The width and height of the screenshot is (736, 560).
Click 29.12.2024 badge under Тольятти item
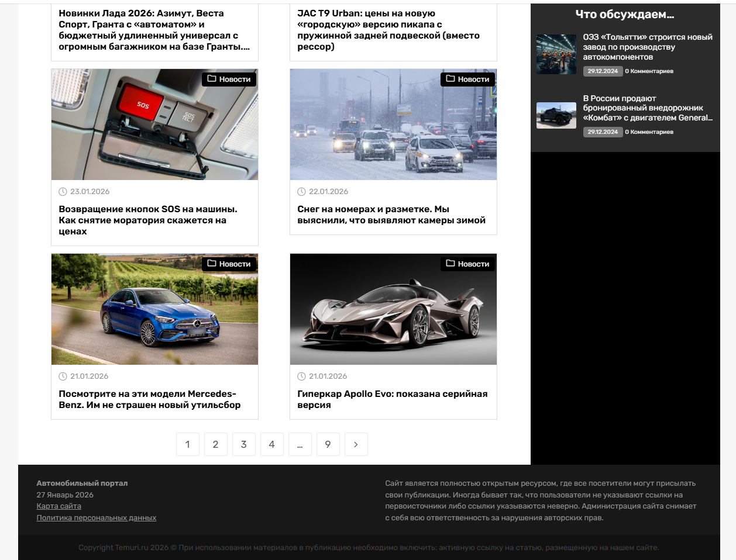coord(603,71)
